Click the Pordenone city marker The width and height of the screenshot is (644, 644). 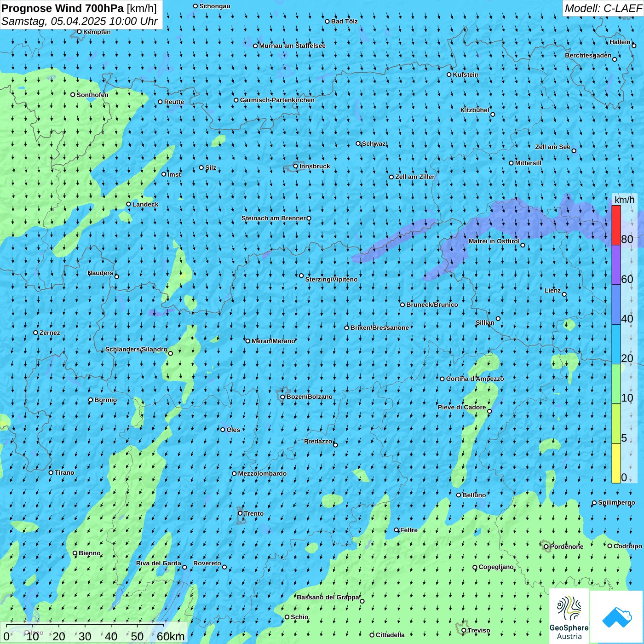point(546,546)
